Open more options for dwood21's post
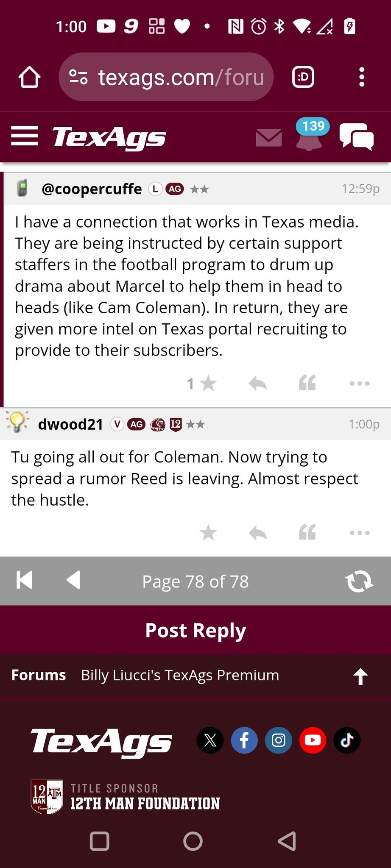Viewport: 391px width, 868px height. 360,533
